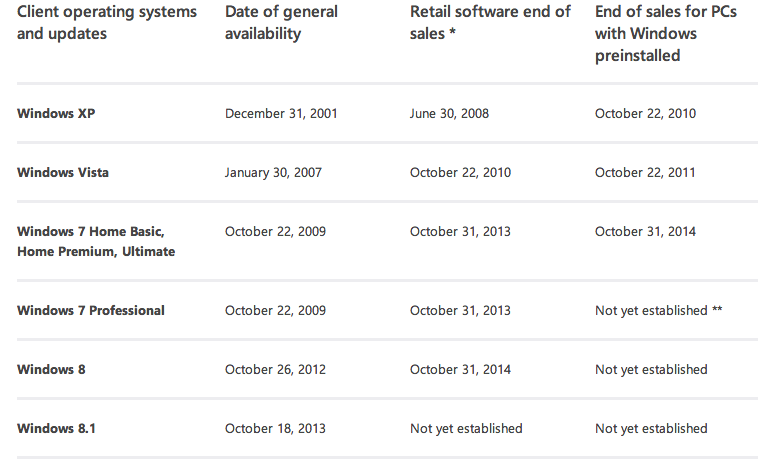
Task: Click the 'Date of general availability' header
Action: point(282,24)
